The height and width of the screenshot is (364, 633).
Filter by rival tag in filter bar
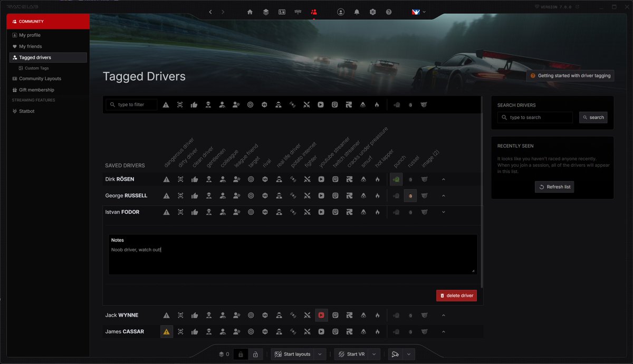point(265,104)
